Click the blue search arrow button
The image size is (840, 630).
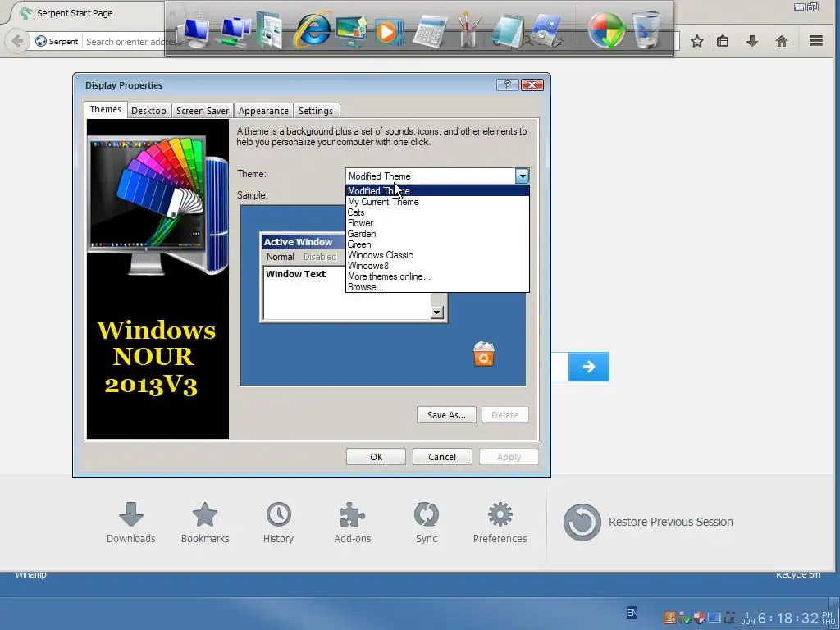tap(589, 367)
